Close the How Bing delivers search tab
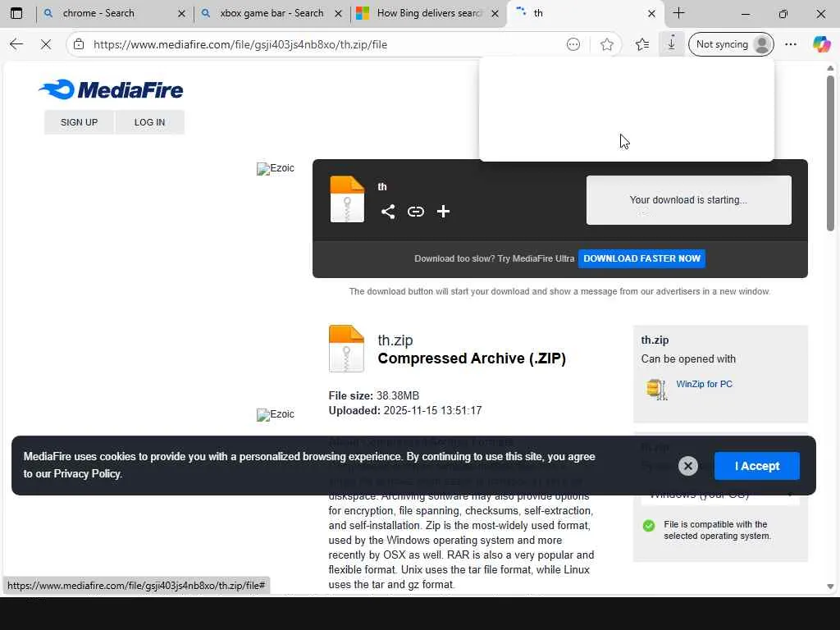This screenshot has height=630, width=840. point(495,13)
